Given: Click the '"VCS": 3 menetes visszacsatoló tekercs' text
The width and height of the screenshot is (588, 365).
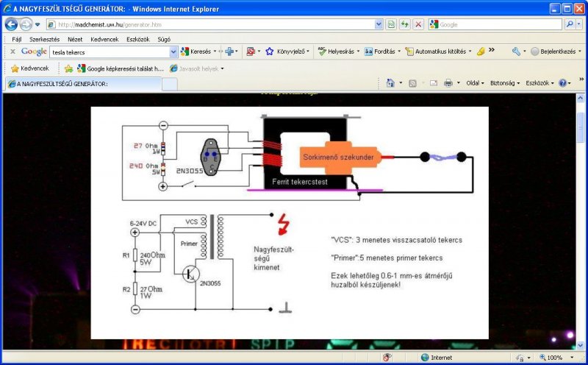Looking at the screenshot, I should [396, 240].
